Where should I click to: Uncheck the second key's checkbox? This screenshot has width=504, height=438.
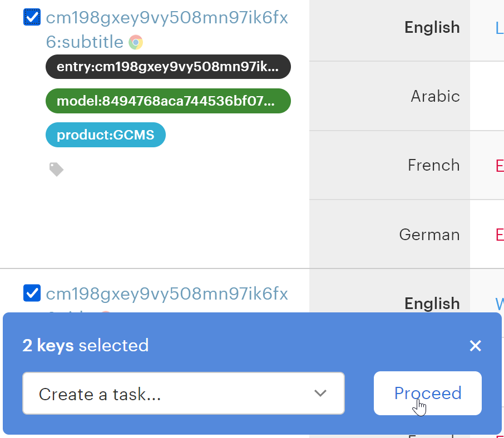32,293
